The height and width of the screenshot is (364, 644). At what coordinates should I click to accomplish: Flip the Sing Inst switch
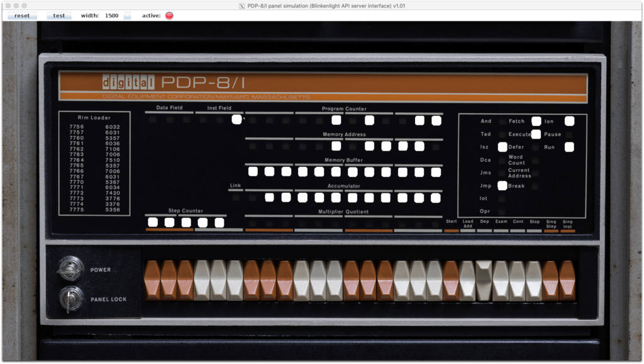click(x=567, y=280)
